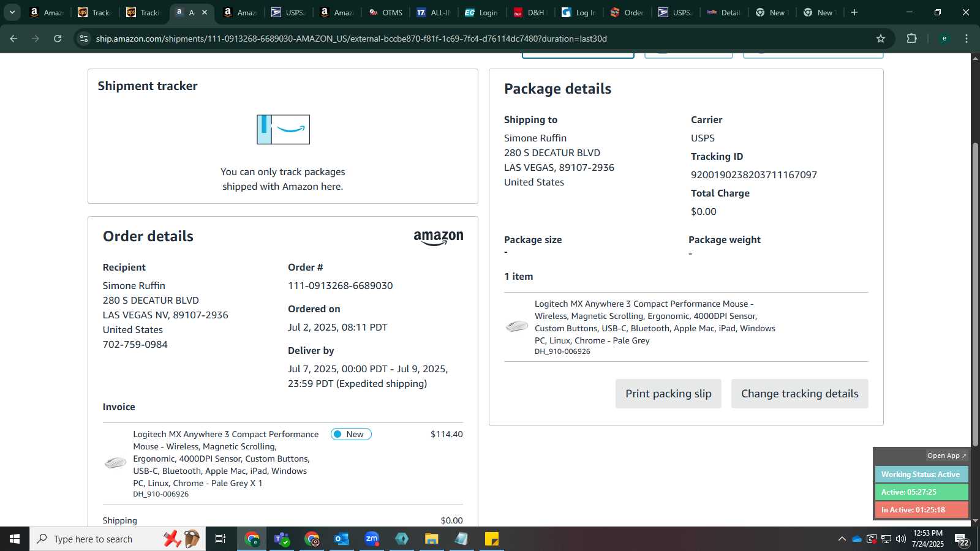Open Task View on the taskbar
Viewport: 980px width, 551px height.
221,539
